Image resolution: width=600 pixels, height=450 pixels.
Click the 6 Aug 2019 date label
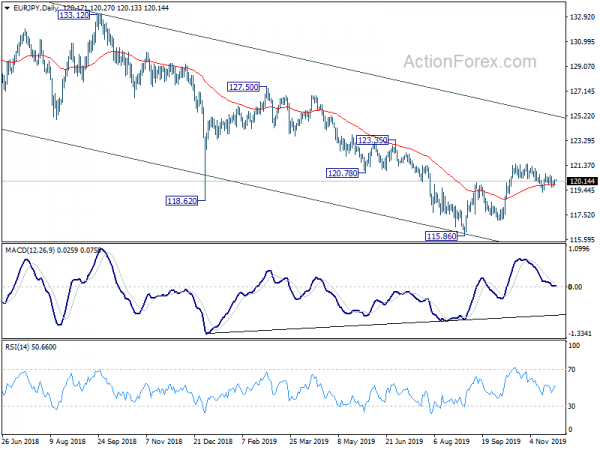pyautogui.click(x=452, y=441)
